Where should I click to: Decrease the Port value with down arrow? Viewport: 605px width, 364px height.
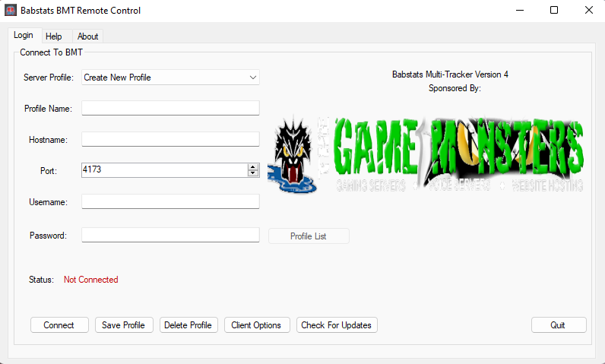[253, 173]
